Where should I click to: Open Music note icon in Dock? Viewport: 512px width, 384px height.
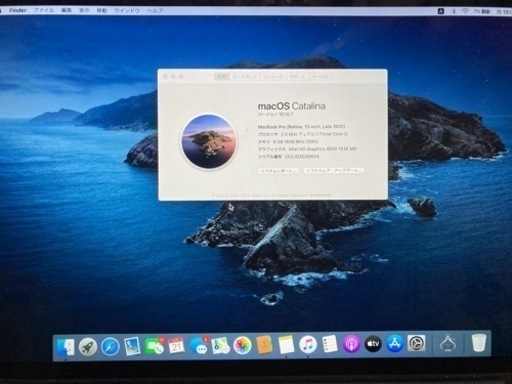point(308,345)
